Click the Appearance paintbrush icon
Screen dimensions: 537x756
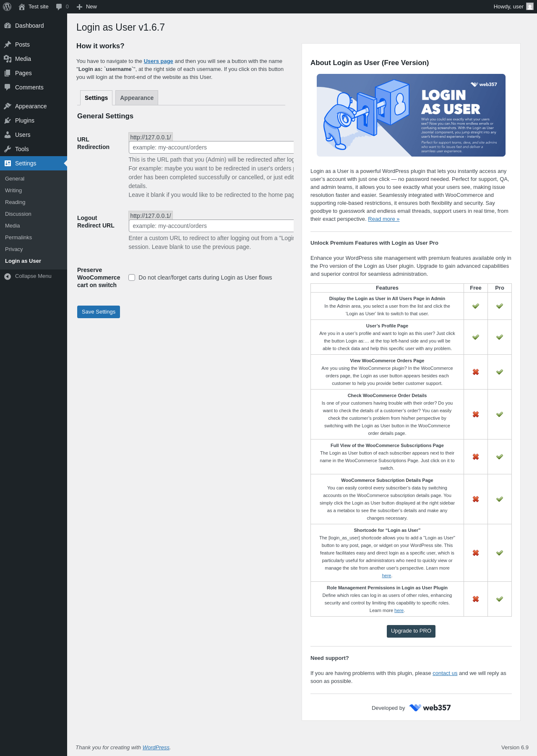8,106
